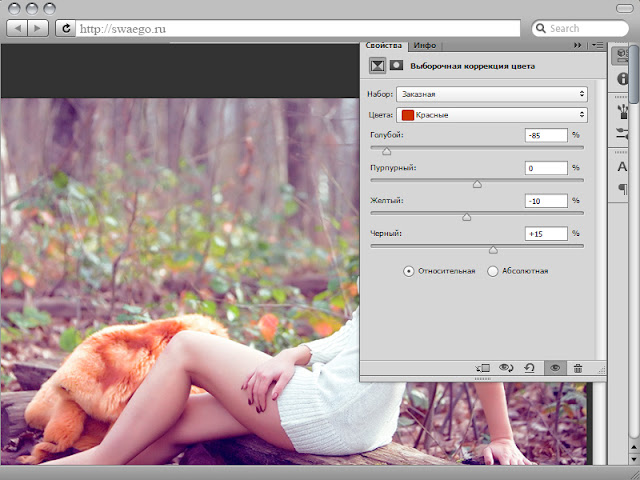Viewport: 640px width, 480px height.
Task: Toggle adjustment layer visibility eye
Action: click(x=555, y=368)
